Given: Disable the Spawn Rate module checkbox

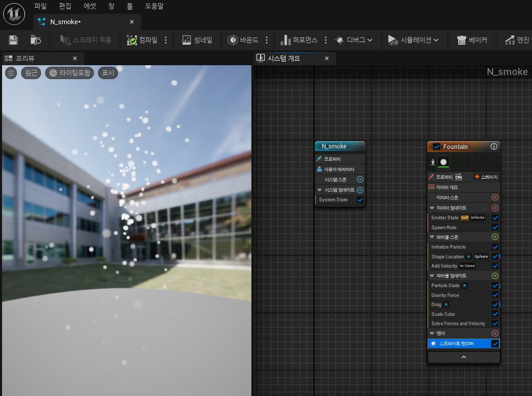Looking at the screenshot, I should coord(495,227).
